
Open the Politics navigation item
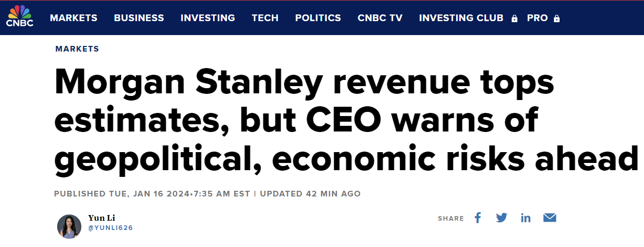click(x=318, y=18)
